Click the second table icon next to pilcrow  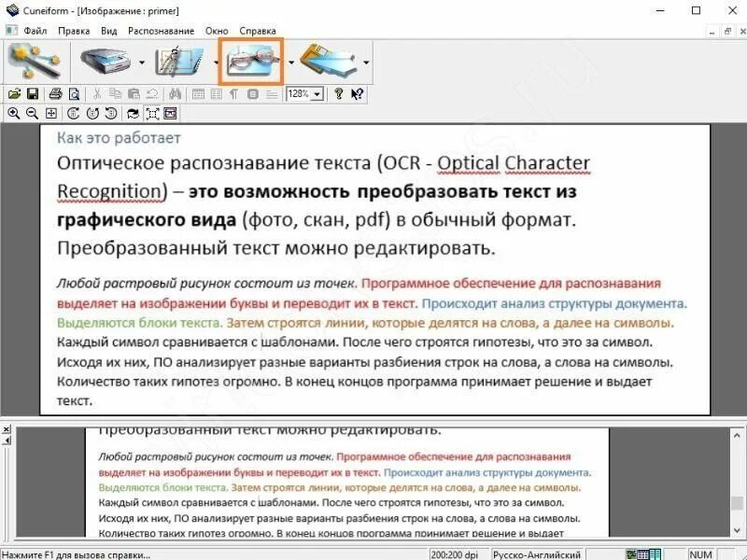pos(217,94)
